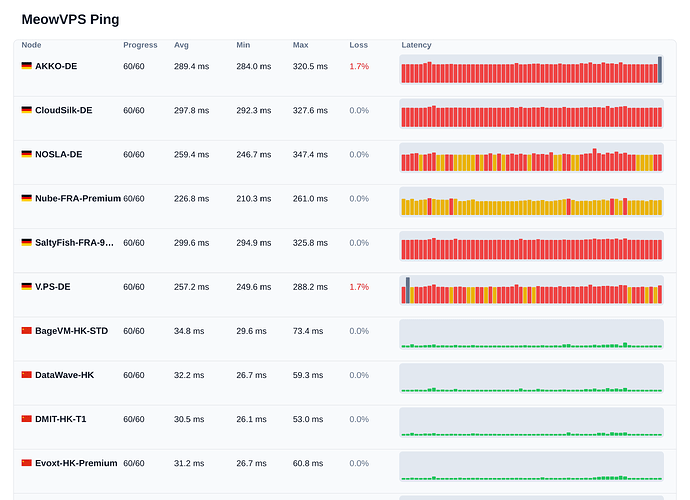
Task: Click the China flag beside BageVM-HK-STD
Action: click(26, 331)
